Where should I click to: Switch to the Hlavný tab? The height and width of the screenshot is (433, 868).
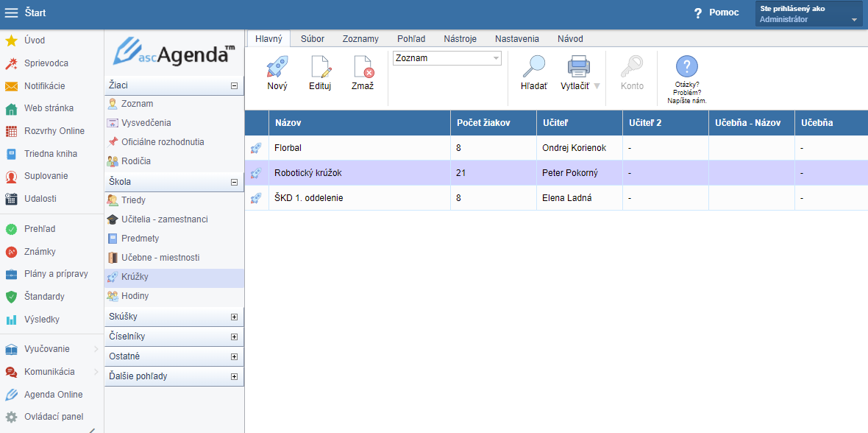point(268,39)
